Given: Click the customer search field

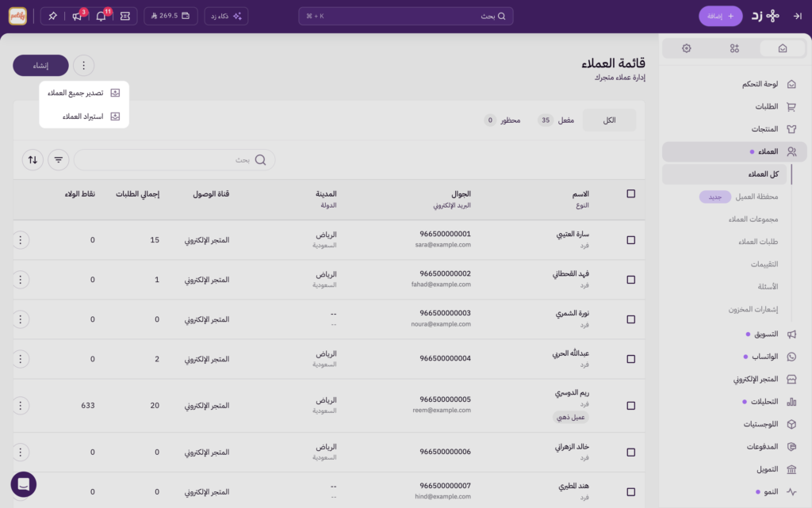Looking at the screenshot, I should click(x=174, y=160).
